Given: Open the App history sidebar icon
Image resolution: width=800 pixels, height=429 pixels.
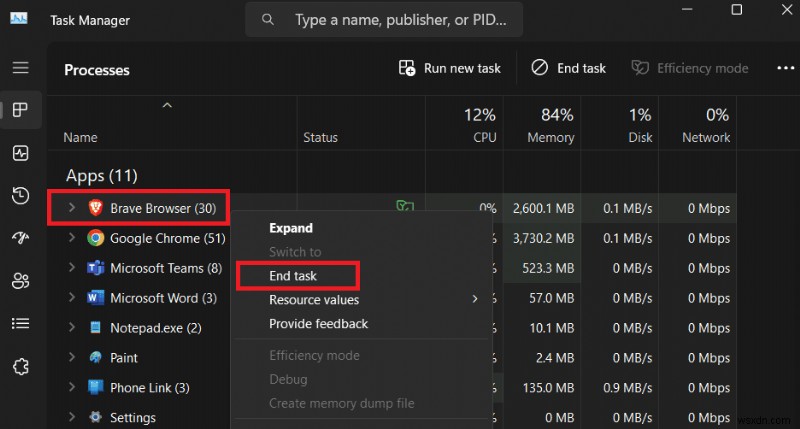Looking at the screenshot, I should [20, 195].
